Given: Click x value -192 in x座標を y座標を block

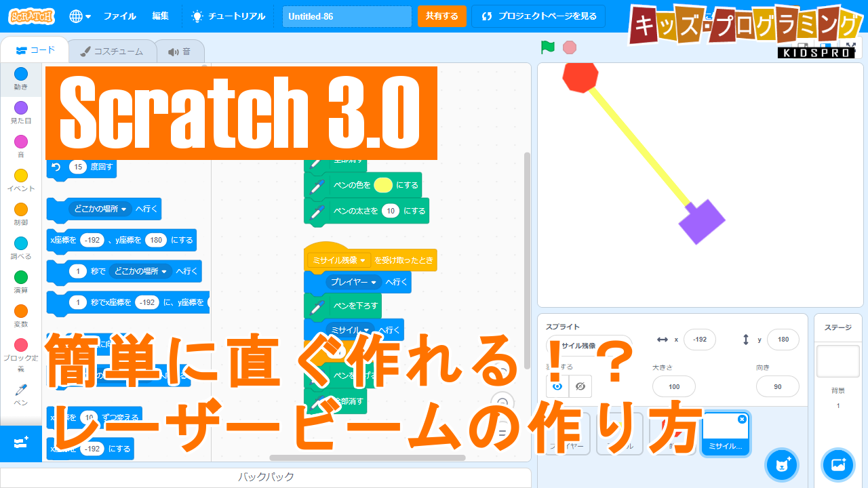Looking at the screenshot, I should pyautogui.click(x=92, y=240).
